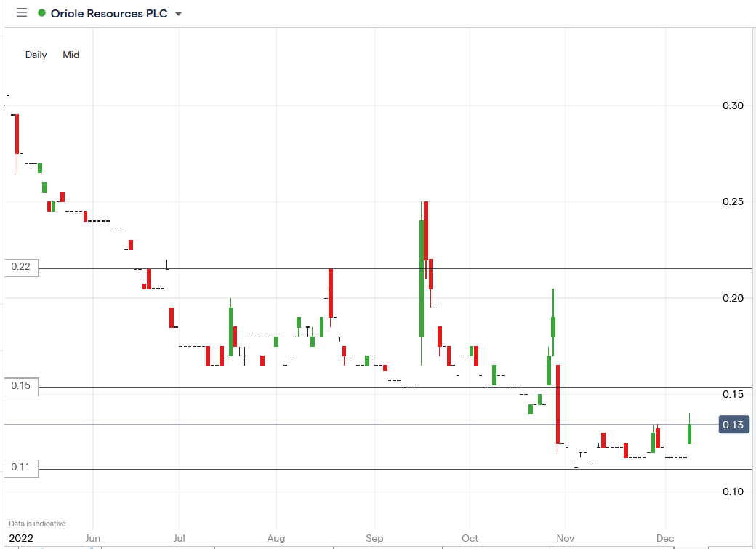This screenshot has width=756, height=549.
Task: Click the Aug label on time axis
Action: click(276, 538)
